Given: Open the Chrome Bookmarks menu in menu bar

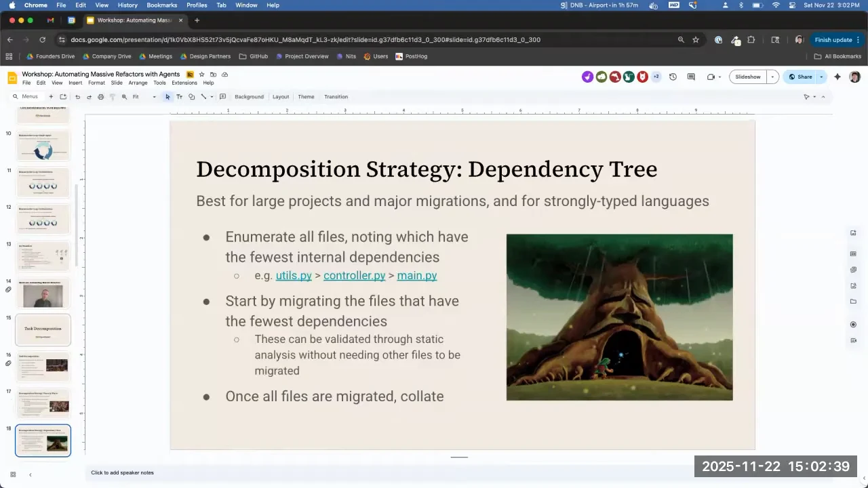Looking at the screenshot, I should point(162,5).
